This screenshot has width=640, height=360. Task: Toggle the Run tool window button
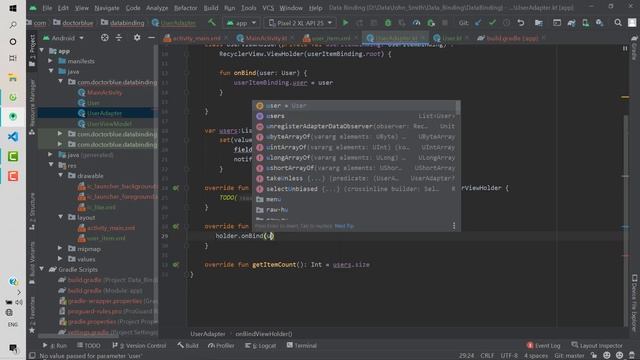pyautogui.click(x=54, y=345)
